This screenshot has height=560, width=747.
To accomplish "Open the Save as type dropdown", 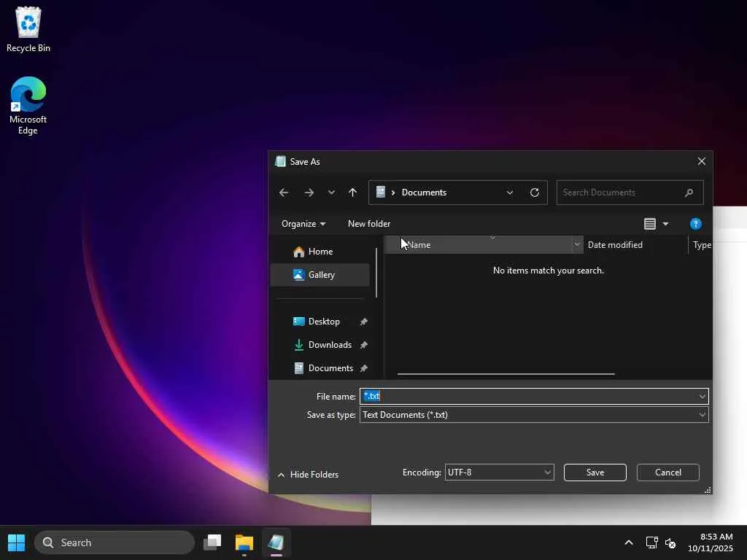I will click(x=534, y=415).
